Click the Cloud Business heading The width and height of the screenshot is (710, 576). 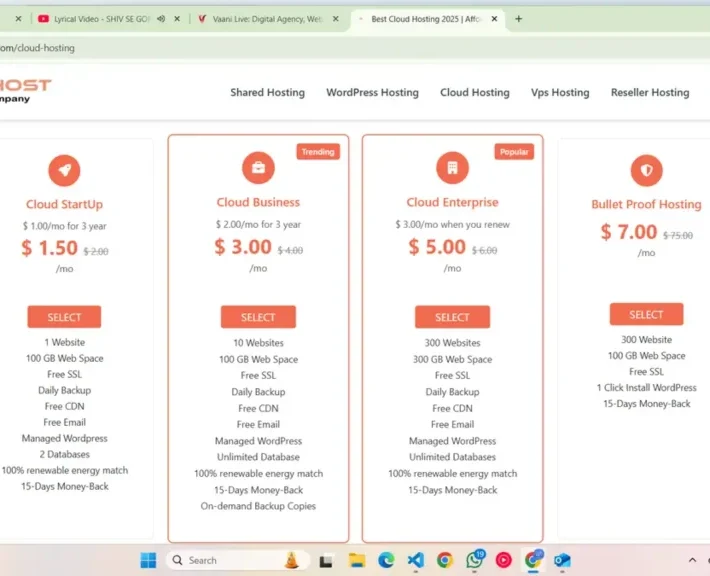pos(258,202)
